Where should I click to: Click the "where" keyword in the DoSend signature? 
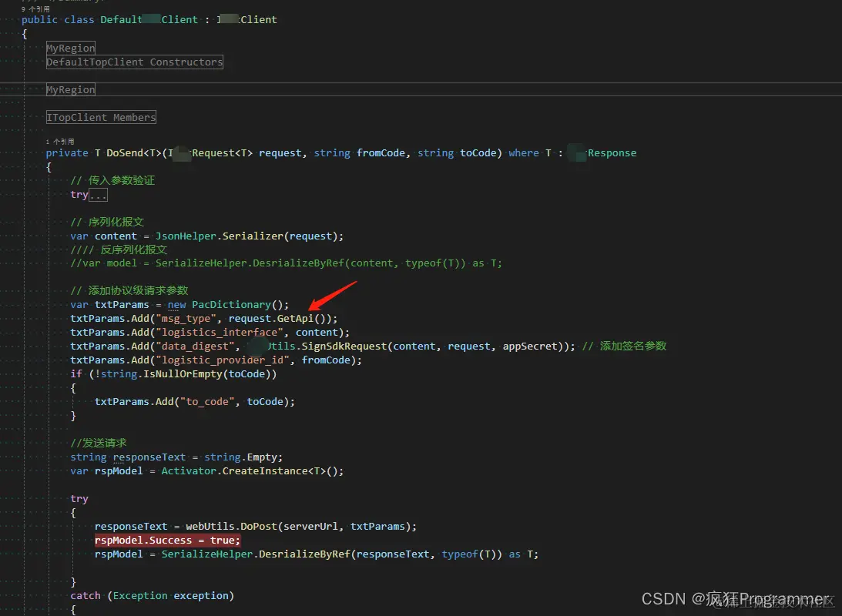[524, 153]
